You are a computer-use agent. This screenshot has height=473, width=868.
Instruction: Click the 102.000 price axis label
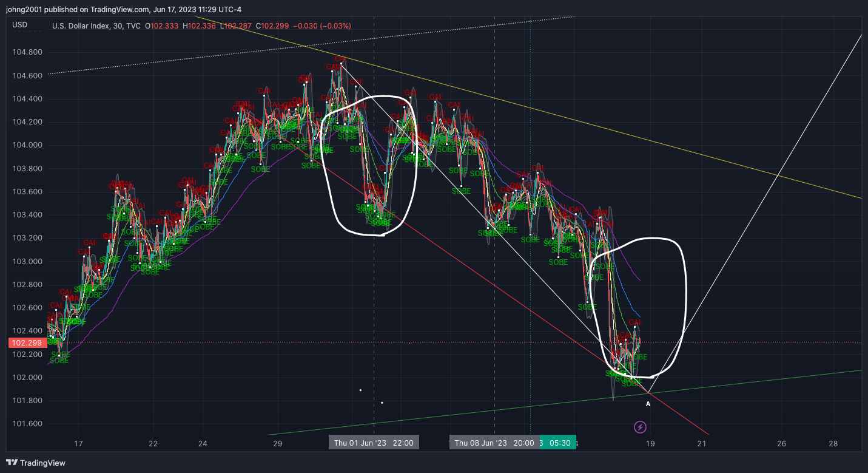click(27, 377)
